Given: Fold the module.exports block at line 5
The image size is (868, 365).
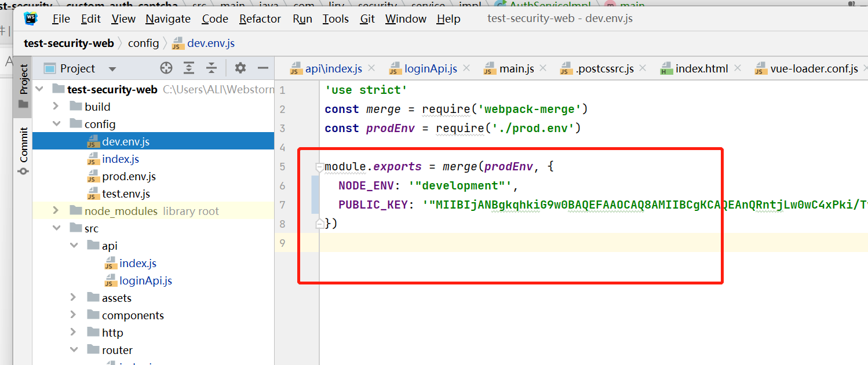Looking at the screenshot, I should 319,167.
